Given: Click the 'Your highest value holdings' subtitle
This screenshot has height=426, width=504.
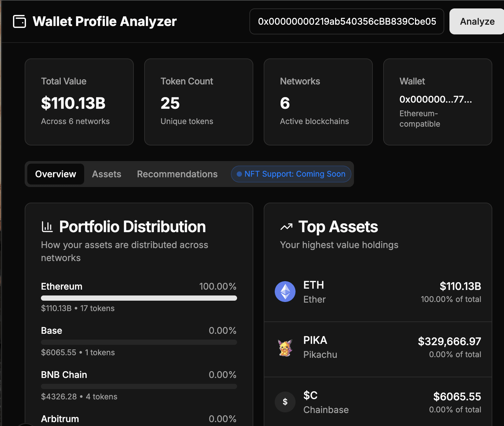Looking at the screenshot, I should pyautogui.click(x=339, y=245).
